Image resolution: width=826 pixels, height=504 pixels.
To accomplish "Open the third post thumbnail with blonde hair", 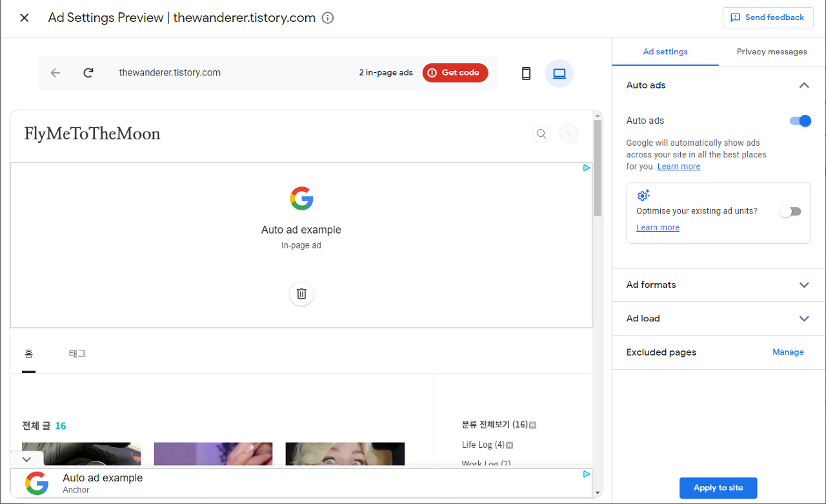I will point(345,454).
